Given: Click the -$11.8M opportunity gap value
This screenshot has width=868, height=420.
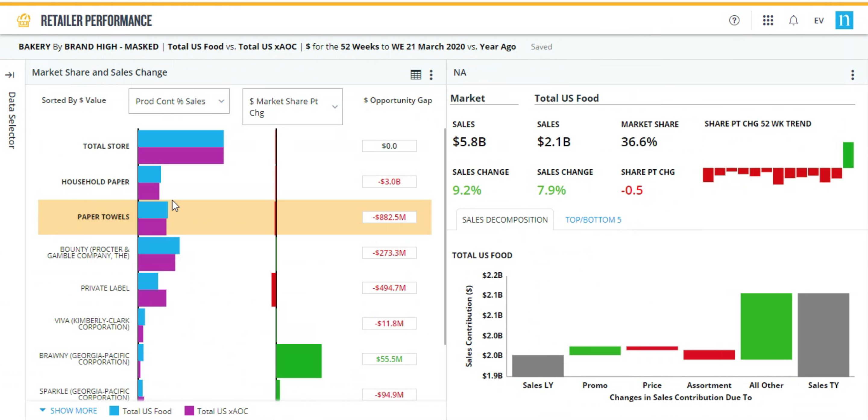Looking at the screenshot, I should (x=389, y=324).
